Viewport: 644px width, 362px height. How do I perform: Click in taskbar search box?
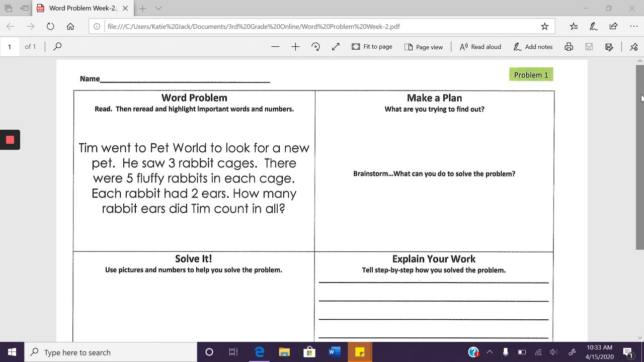coord(111,352)
